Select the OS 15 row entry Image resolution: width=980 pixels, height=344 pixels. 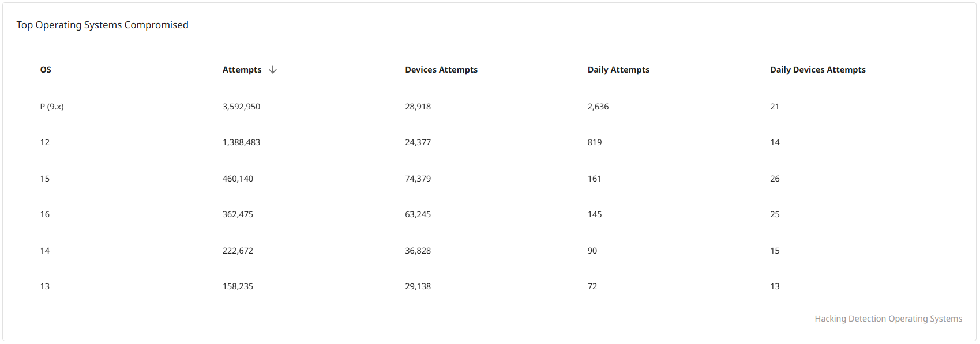coord(45,179)
